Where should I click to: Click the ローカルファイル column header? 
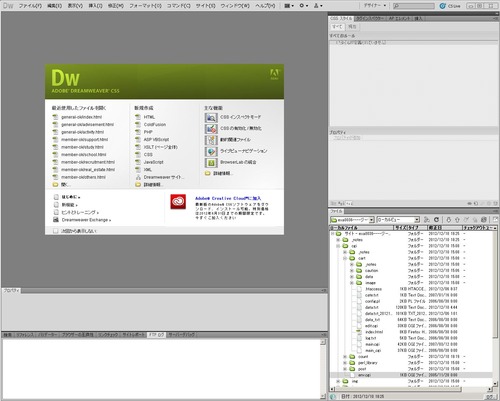point(361,228)
